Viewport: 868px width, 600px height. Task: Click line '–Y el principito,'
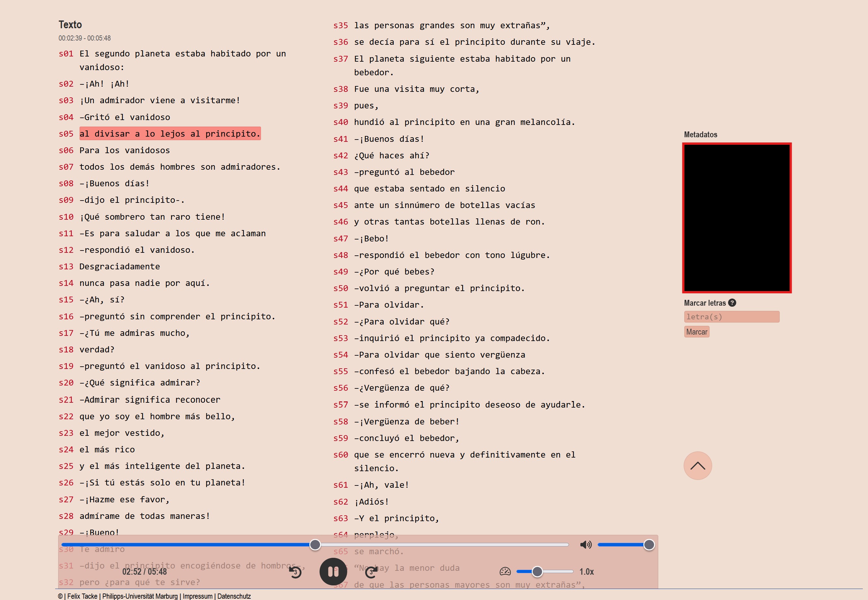pos(397,518)
